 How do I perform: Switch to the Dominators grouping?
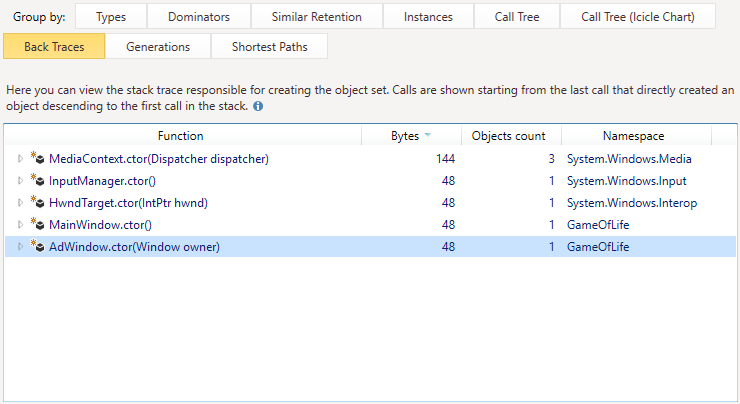click(198, 17)
